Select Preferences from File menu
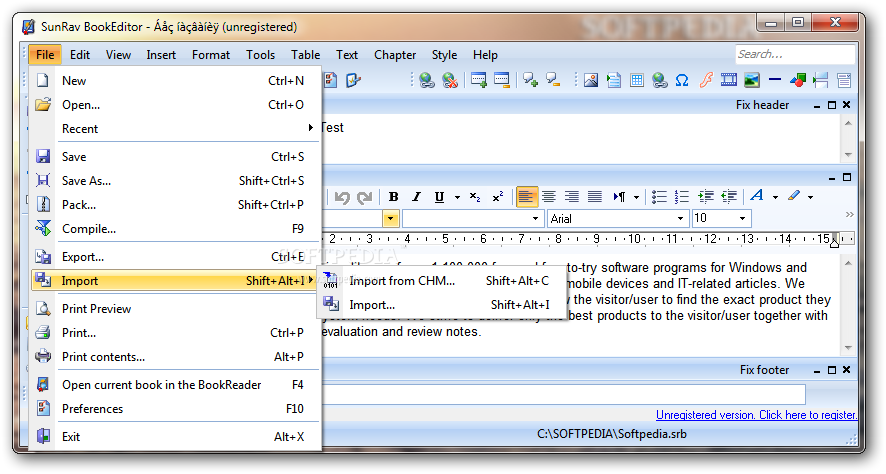886x474 pixels. coord(177,409)
